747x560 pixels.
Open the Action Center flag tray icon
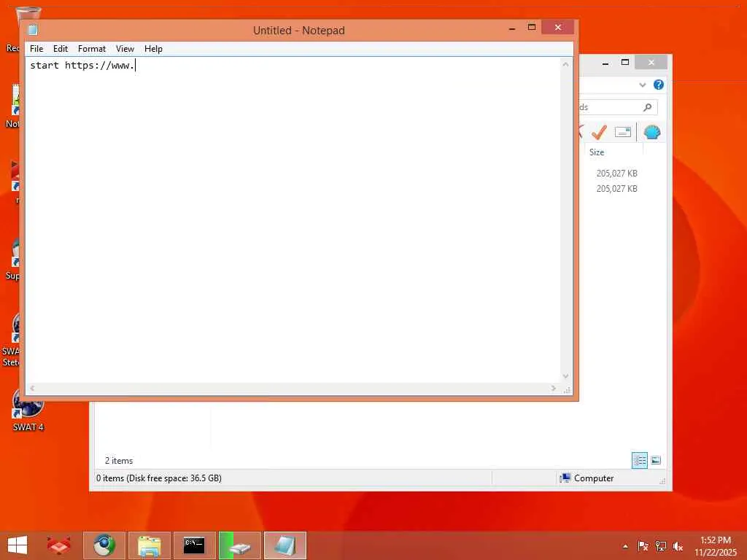[643, 546]
